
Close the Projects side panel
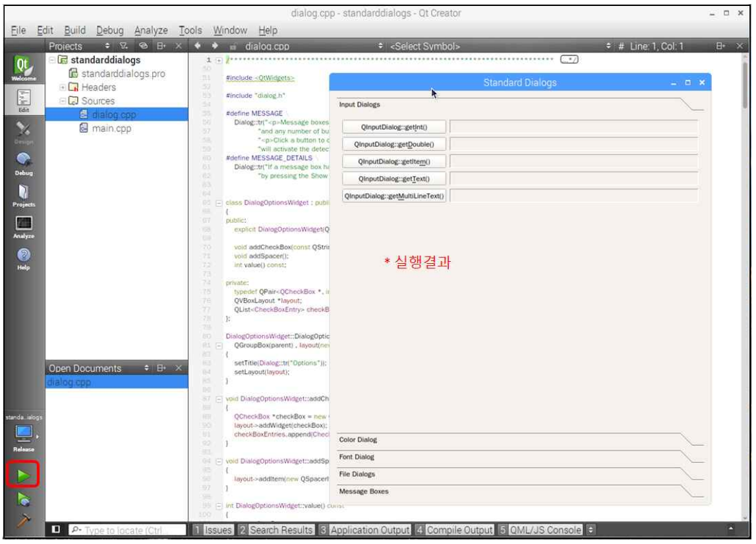coord(179,45)
